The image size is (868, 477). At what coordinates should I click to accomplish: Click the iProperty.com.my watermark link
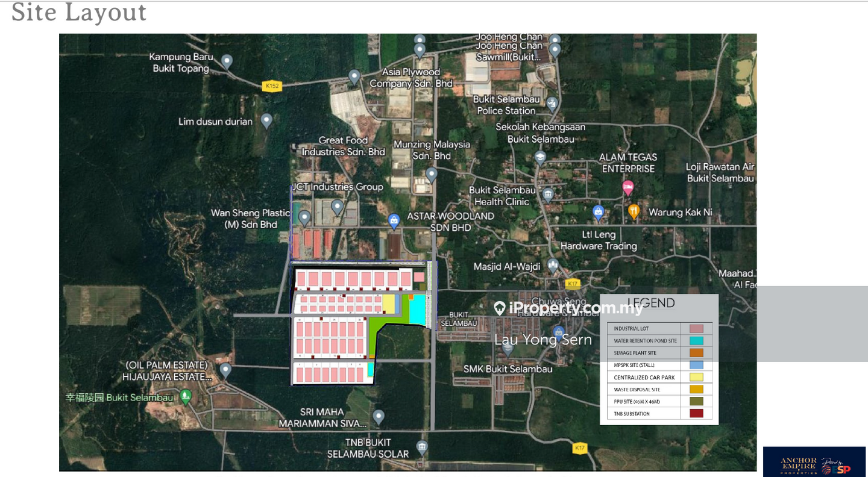[568, 308]
